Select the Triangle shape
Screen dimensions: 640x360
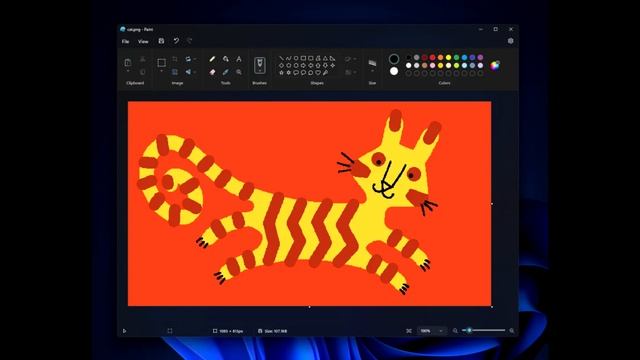click(325, 58)
